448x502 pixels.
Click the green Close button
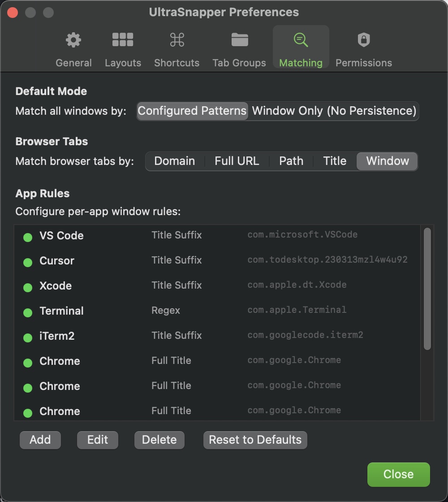coord(398,474)
